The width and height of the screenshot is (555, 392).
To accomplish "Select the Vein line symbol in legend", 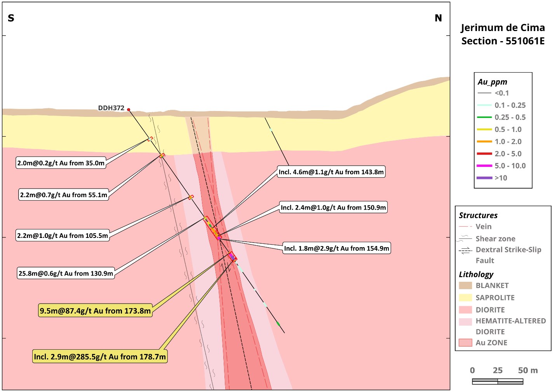I will tap(465, 226).
